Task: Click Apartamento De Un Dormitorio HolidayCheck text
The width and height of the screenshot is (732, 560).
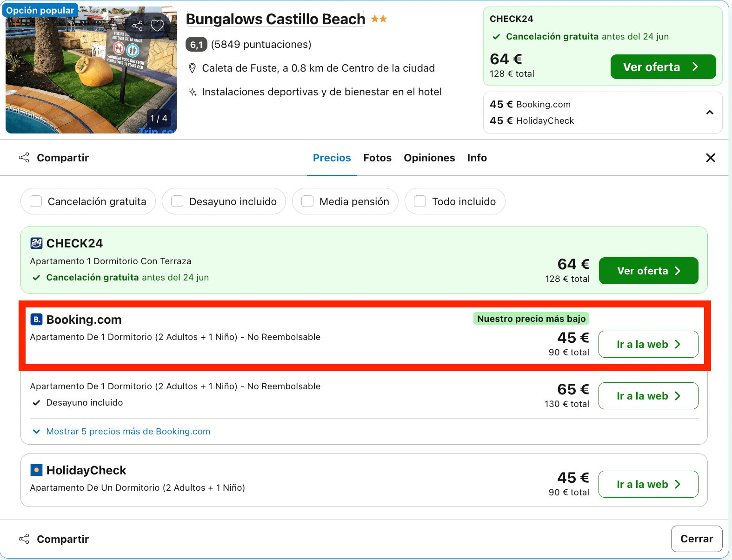Action: point(137,487)
